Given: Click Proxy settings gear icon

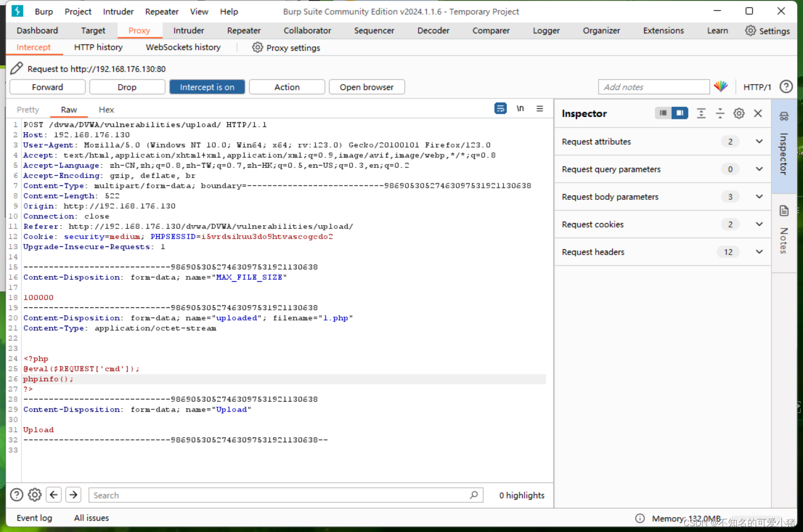Looking at the screenshot, I should (258, 47).
